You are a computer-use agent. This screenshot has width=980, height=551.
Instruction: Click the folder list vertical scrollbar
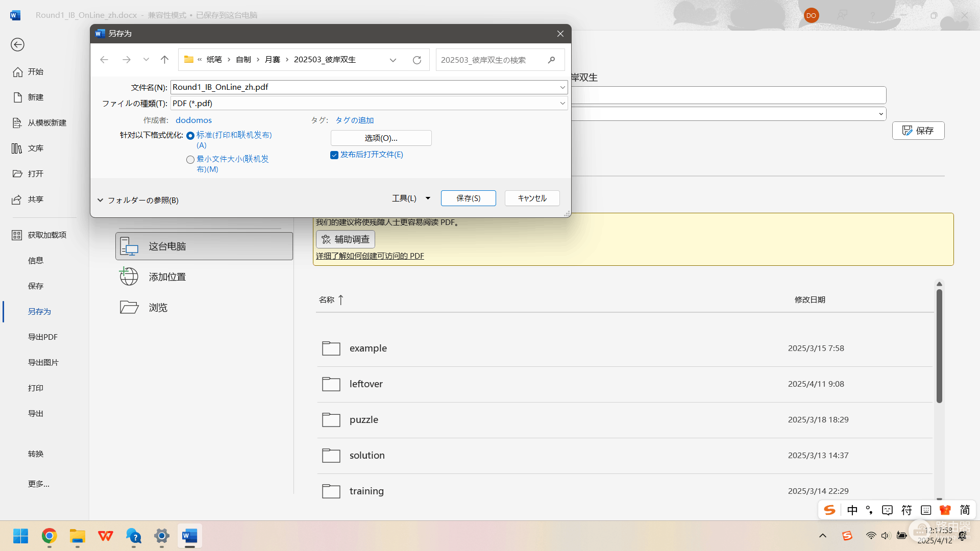(939, 347)
